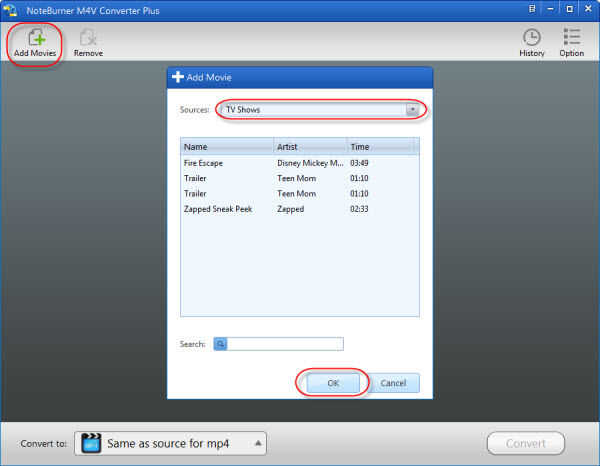Open the Sources dropdown showing TV Shows
This screenshot has height=466, width=600.
(x=321, y=110)
